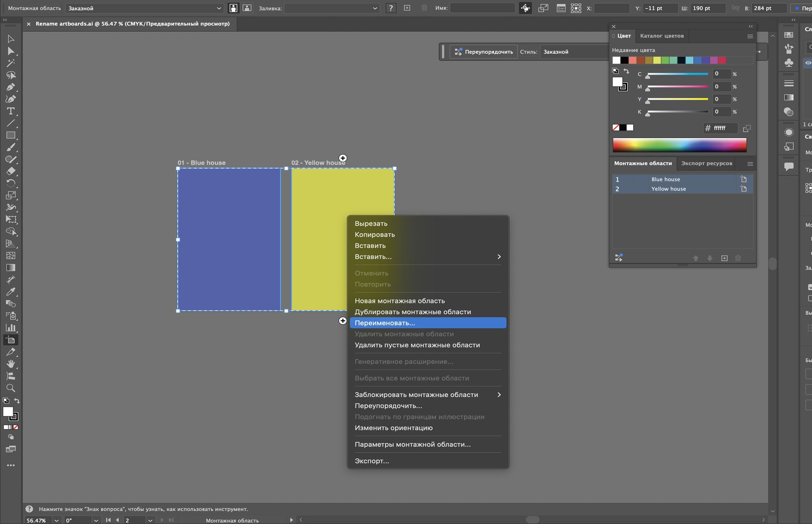Select the Zoom tool
Screen dimensions: 812x524
pyautogui.click(x=11, y=388)
